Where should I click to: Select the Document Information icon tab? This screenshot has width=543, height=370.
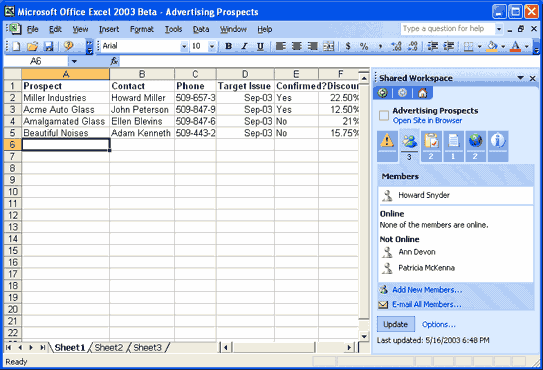[x=498, y=146]
